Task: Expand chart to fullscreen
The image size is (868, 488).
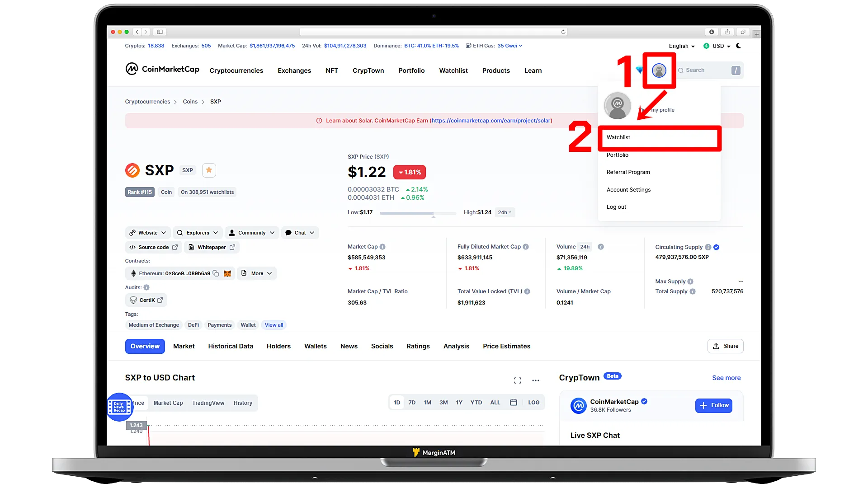Action: point(518,380)
